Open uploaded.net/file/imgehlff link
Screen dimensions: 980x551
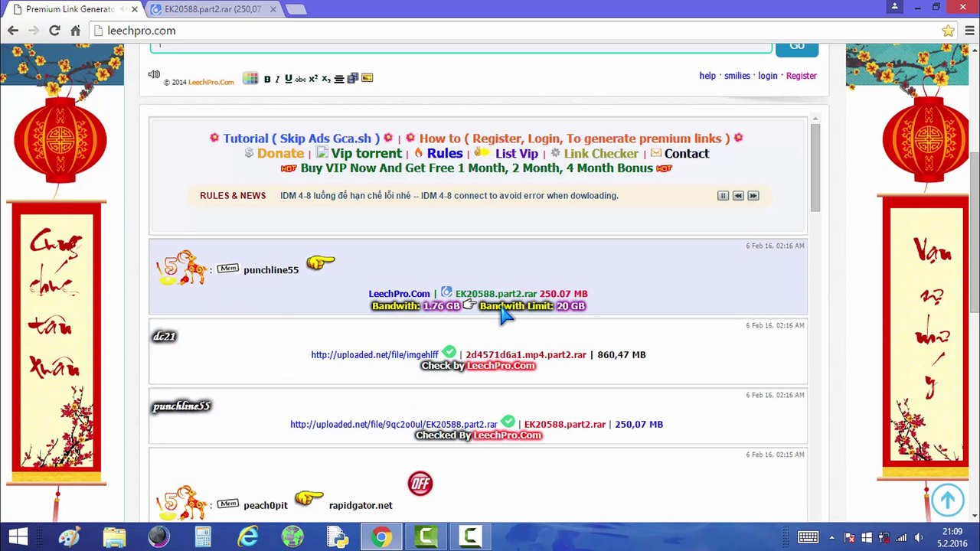point(374,355)
